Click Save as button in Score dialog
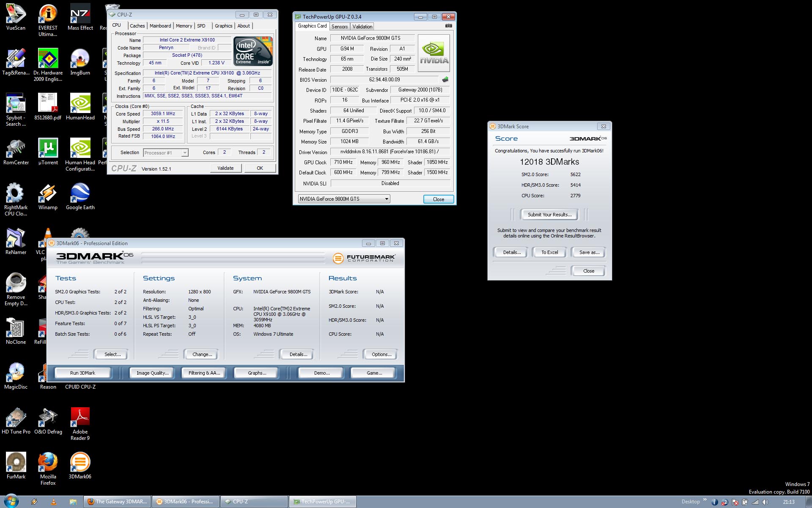 pyautogui.click(x=589, y=252)
